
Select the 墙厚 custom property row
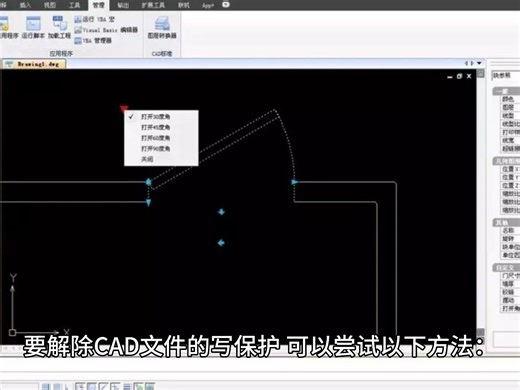point(510,284)
